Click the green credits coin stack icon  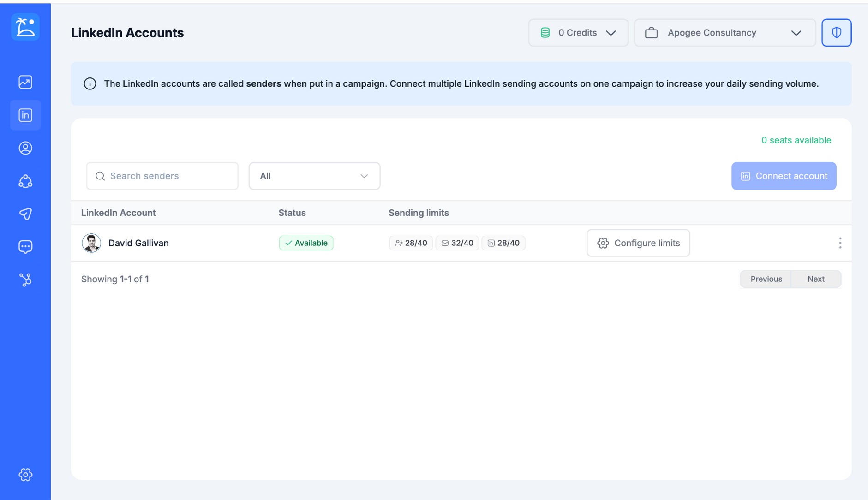545,33
